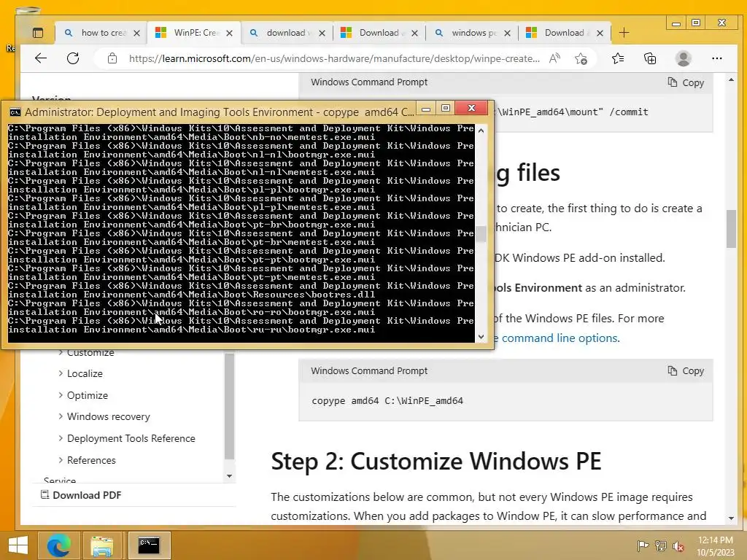Viewport: 747px width, 560px height.
Task: Open the Collections icon in Edge toolbar
Action: tap(650, 58)
